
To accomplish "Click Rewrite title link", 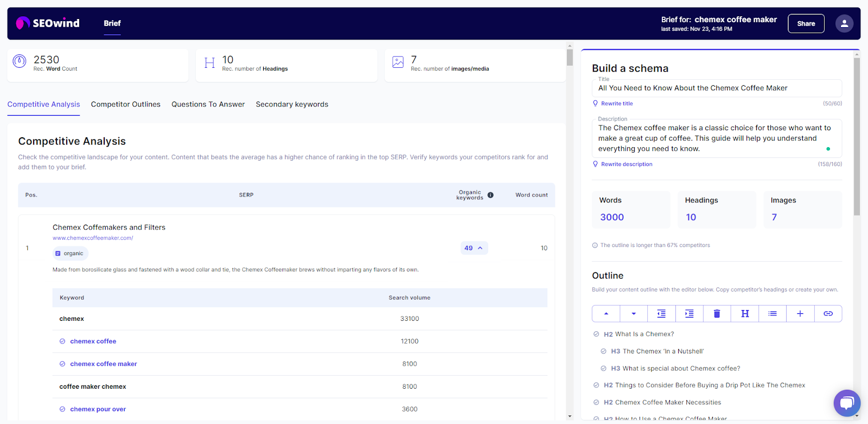I will [x=617, y=104].
